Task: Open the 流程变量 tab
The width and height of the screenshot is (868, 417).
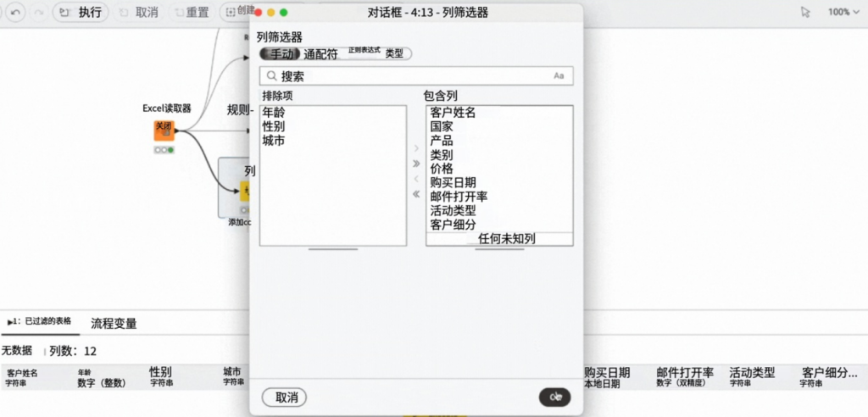Action: (114, 323)
